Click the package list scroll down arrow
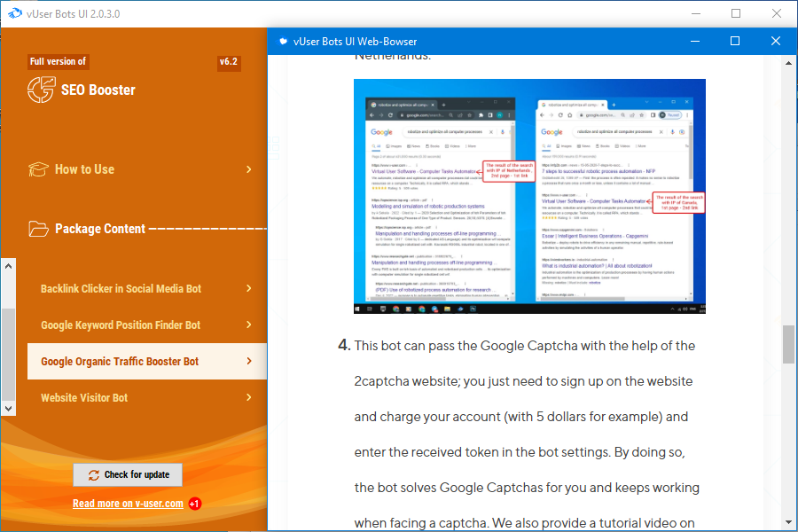The image size is (798, 532). pyautogui.click(x=8, y=408)
